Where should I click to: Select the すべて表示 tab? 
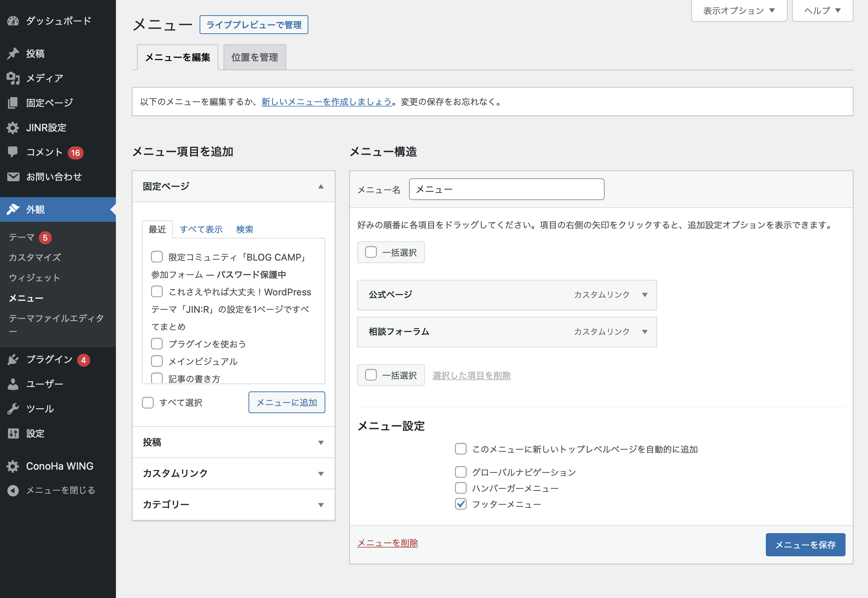click(201, 229)
